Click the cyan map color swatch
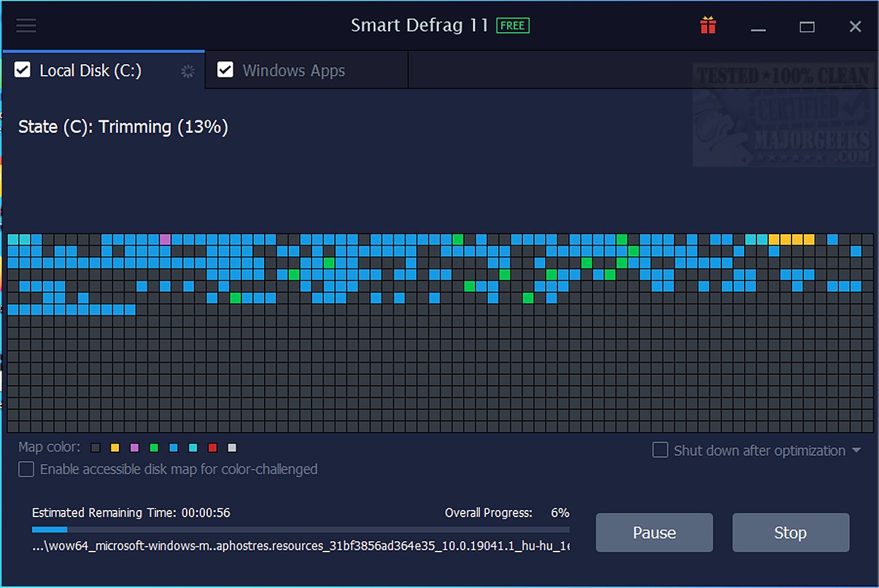This screenshot has width=879, height=588. 193,448
